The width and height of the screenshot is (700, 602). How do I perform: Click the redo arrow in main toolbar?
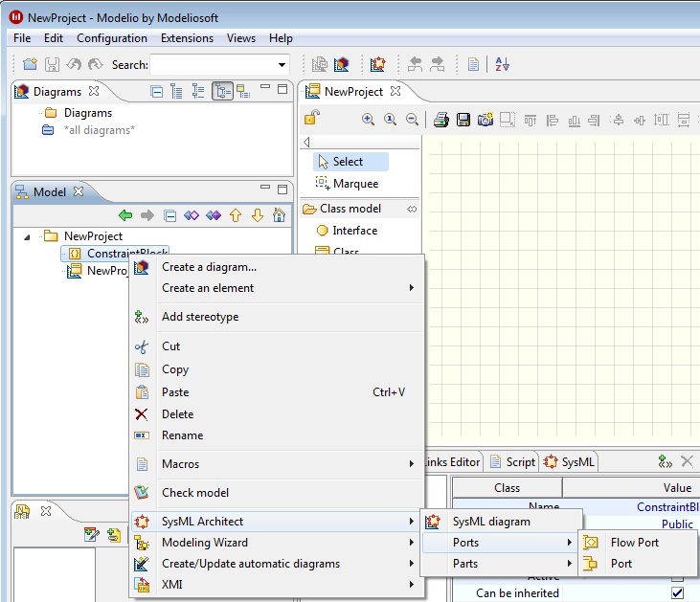(96, 64)
